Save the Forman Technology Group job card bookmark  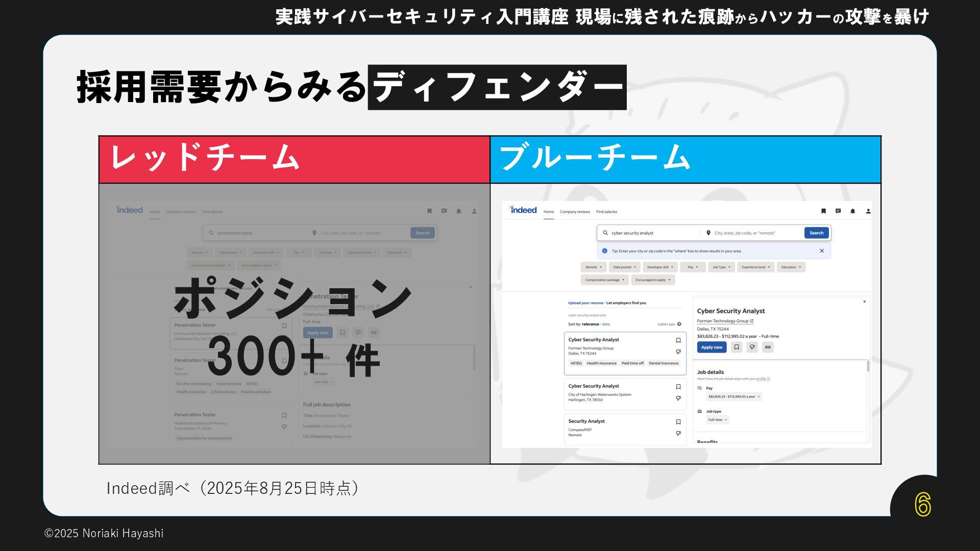(678, 340)
